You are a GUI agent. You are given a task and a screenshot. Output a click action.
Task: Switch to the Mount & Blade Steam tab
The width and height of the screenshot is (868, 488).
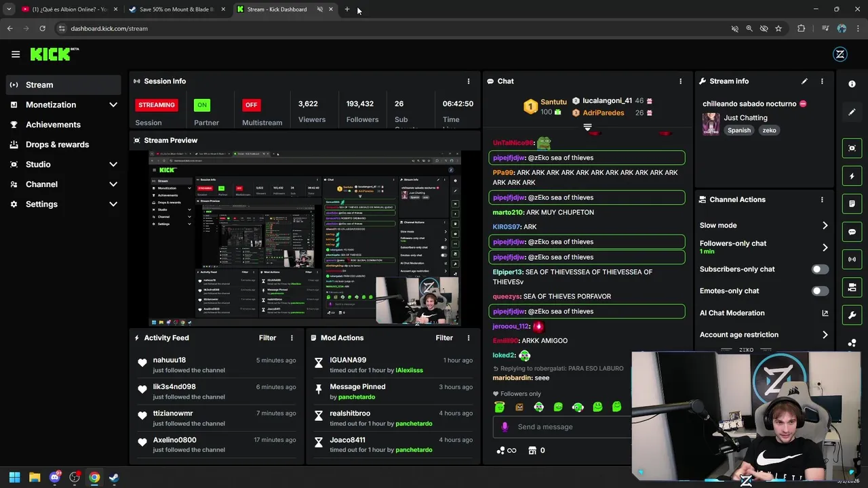point(177,9)
